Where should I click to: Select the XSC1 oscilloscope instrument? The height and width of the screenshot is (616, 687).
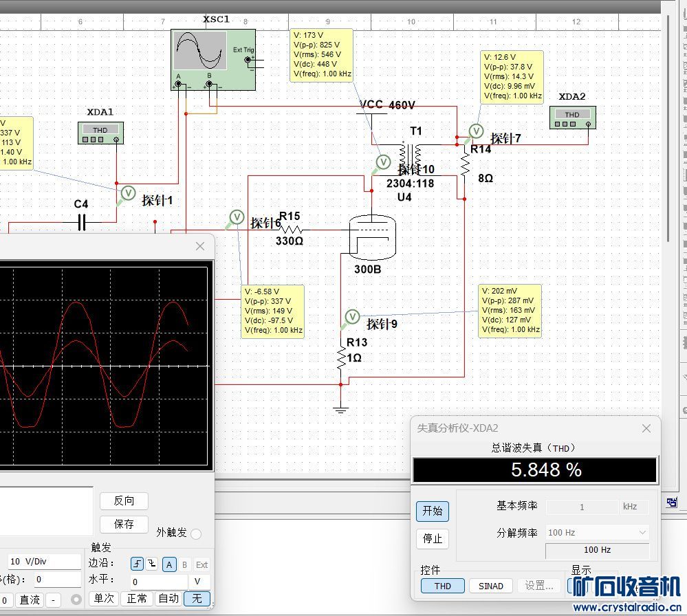point(212,59)
